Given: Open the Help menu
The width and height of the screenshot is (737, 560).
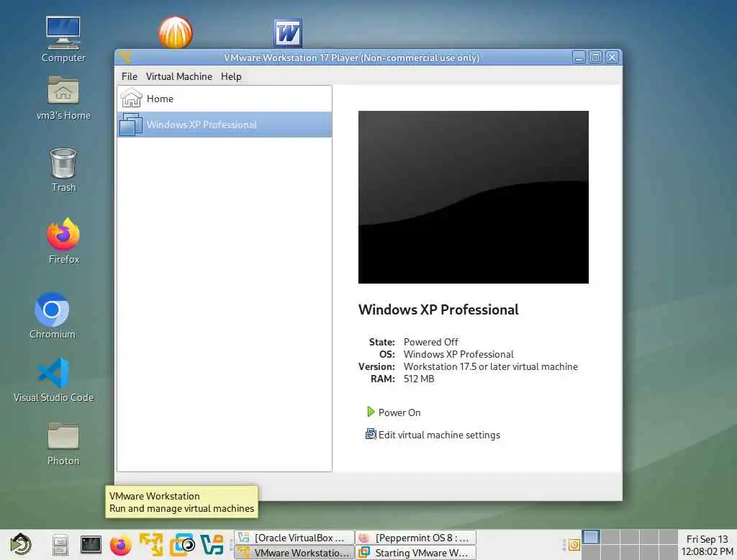Looking at the screenshot, I should [231, 76].
